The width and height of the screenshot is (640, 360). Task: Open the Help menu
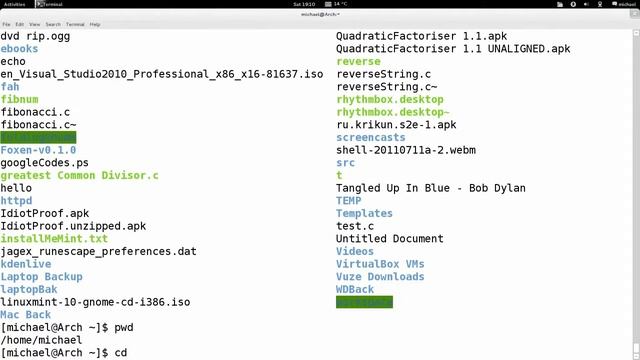pos(95,24)
